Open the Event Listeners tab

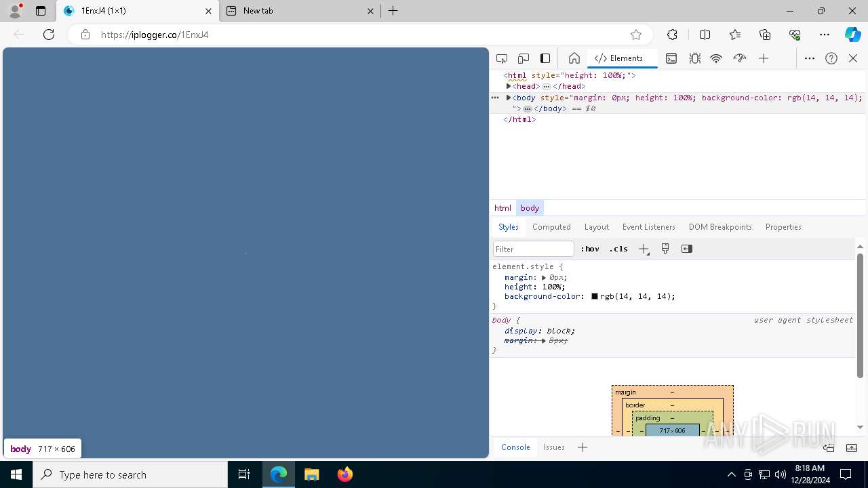[x=649, y=227]
